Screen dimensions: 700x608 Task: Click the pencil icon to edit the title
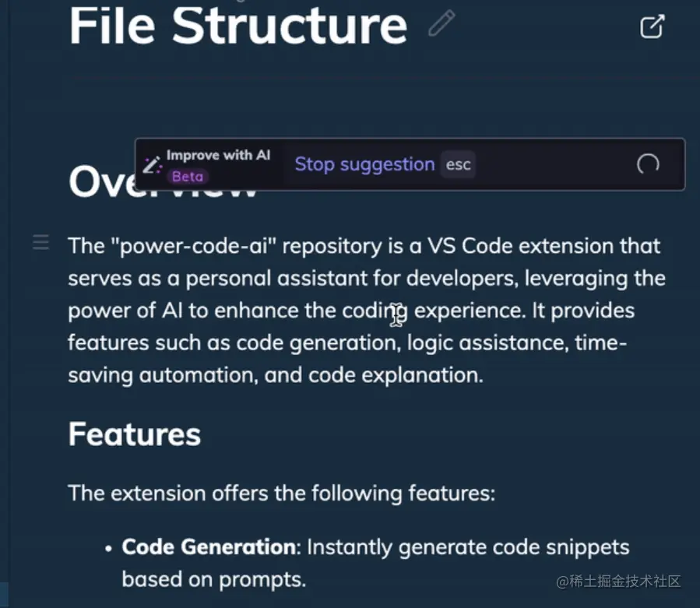point(441,24)
